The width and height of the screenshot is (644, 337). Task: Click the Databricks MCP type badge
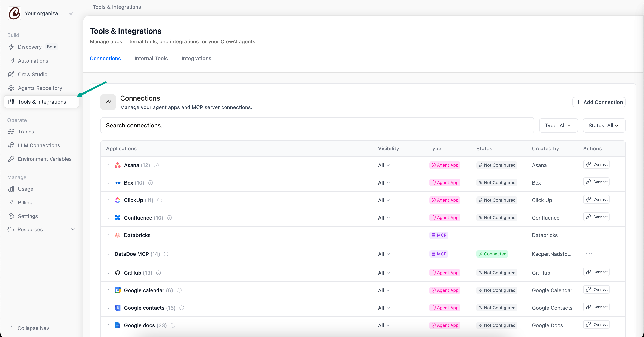tap(439, 235)
